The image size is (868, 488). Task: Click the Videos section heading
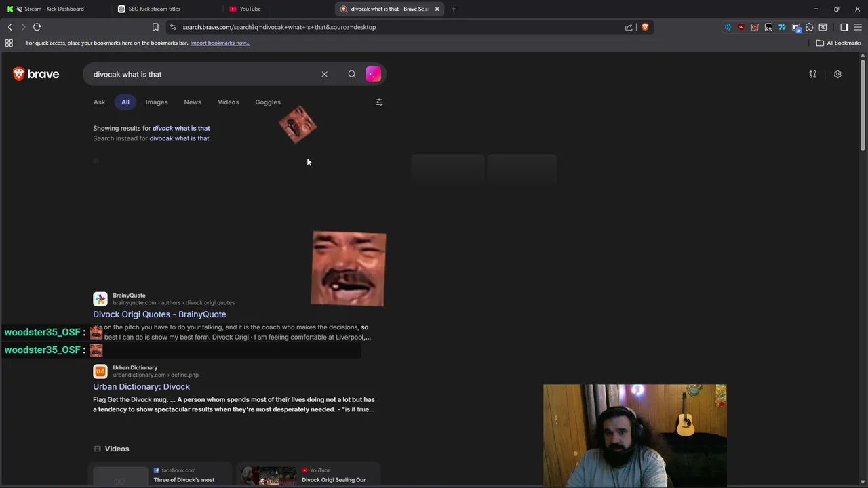coord(117,449)
